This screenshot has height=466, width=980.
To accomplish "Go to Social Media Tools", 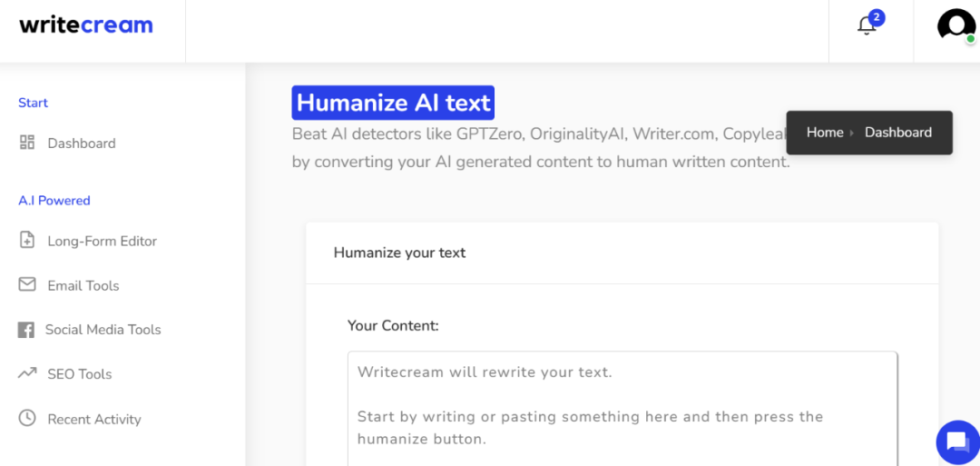I will pyautogui.click(x=103, y=330).
